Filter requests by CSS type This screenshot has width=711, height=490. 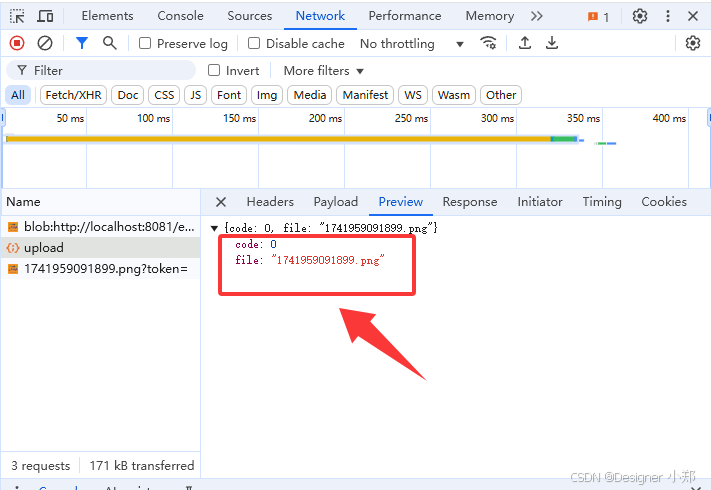(164, 95)
